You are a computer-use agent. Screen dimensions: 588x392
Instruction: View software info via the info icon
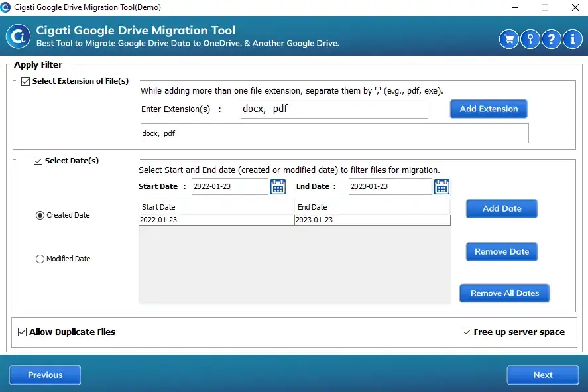[572, 39]
